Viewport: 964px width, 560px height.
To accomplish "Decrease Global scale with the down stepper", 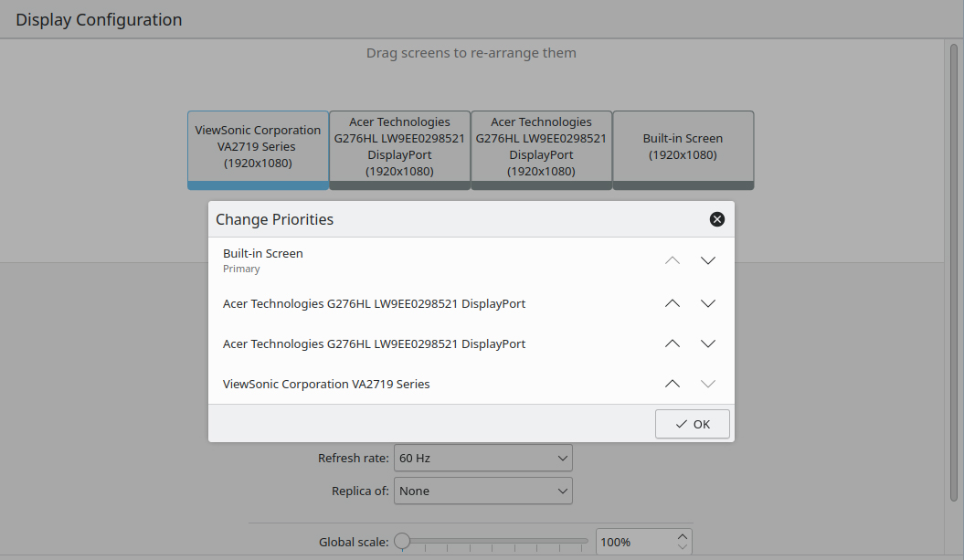I will [x=683, y=547].
